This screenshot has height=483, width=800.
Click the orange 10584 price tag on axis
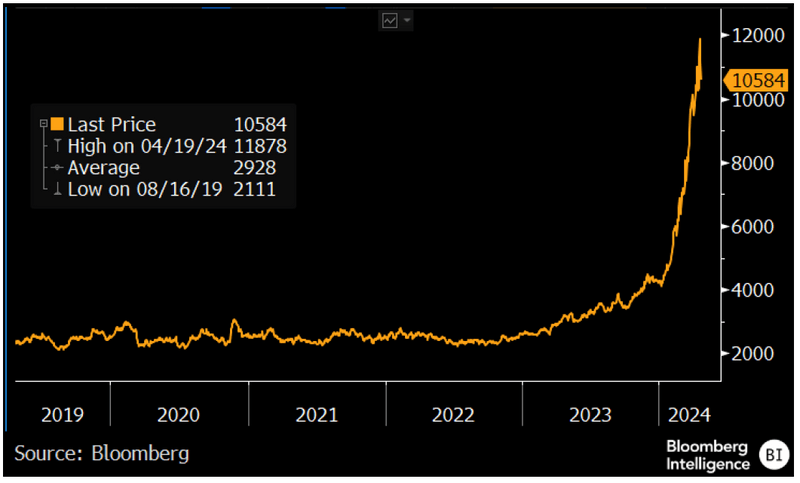[756, 80]
